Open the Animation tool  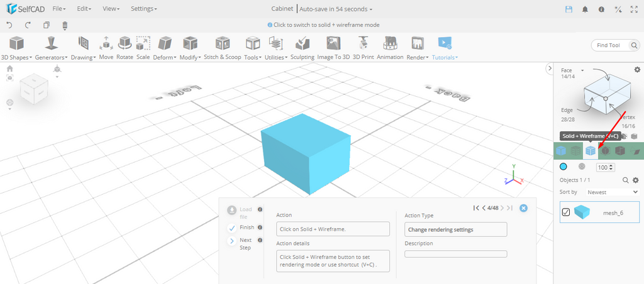pyautogui.click(x=390, y=48)
